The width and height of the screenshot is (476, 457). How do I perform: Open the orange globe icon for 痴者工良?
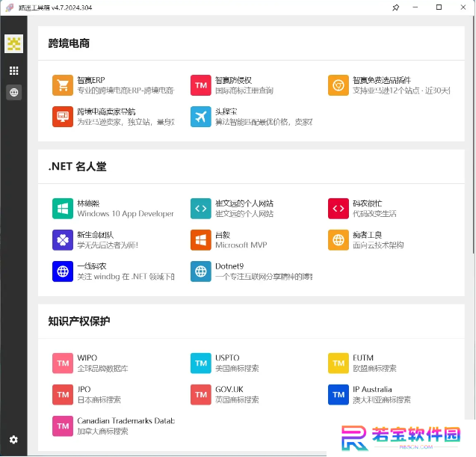pos(339,240)
